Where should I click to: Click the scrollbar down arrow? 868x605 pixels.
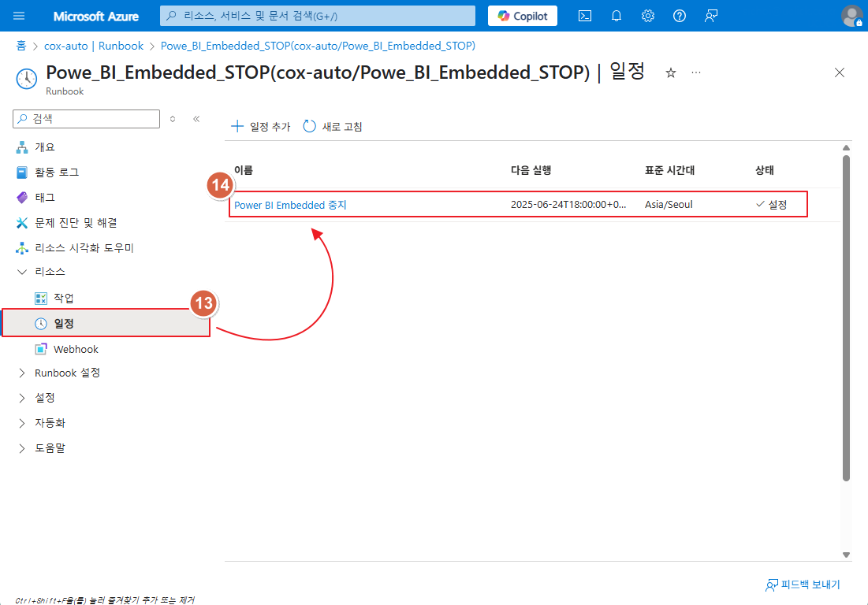coord(846,555)
